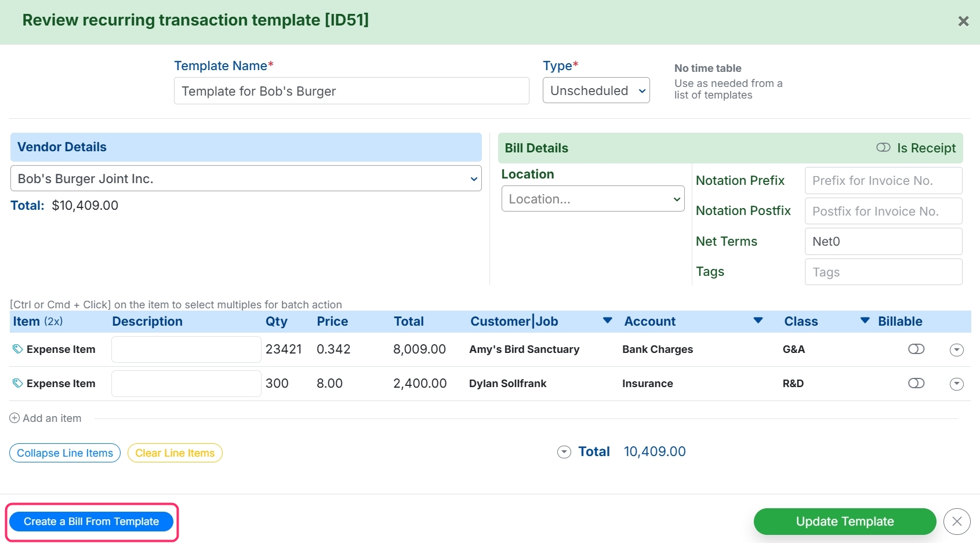Click Create a Bill From Template button
The image size is (980, 543).
(x=92, y=522)
